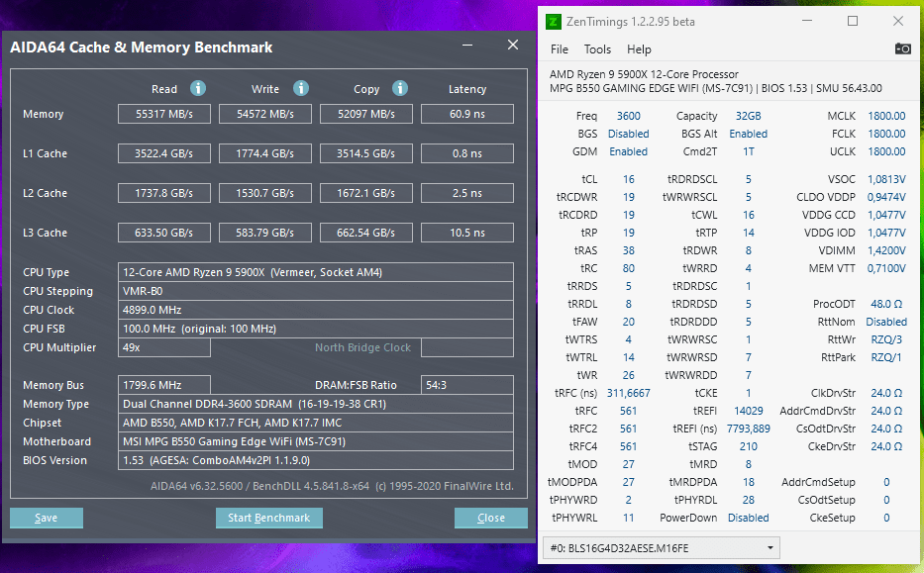Viewport: 924px width, 573px height.
Task: Click the Close button in AIDA64 dialog
Action: click(x=491, y=518)
